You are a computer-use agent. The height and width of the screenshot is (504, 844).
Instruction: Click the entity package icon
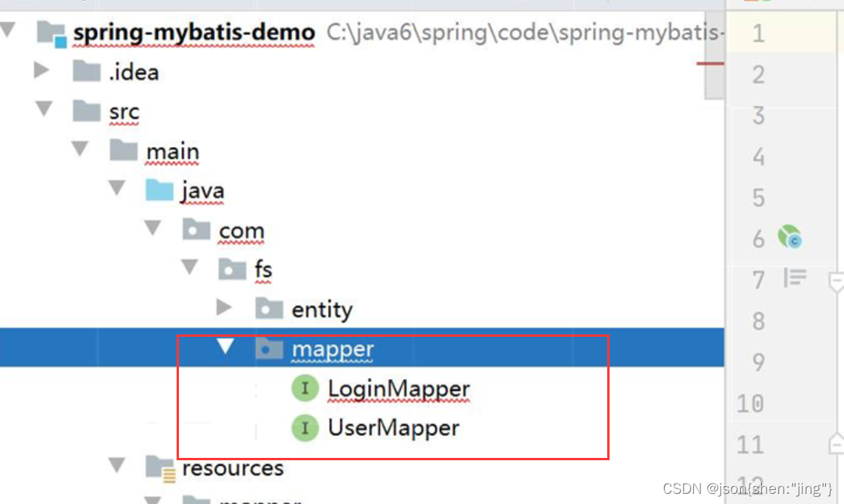pyautogui.click(x=269, y=309)
